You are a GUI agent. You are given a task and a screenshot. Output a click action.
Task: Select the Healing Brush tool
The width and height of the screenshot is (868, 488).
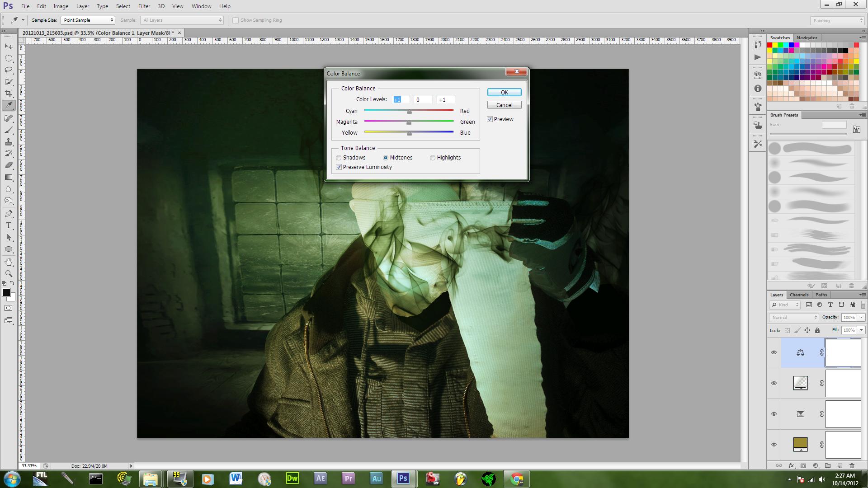[x=9, y=118]
